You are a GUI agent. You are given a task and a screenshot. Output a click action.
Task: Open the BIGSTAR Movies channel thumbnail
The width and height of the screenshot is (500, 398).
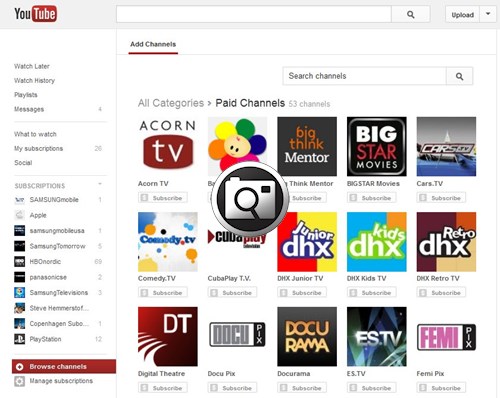coord(377,146)
